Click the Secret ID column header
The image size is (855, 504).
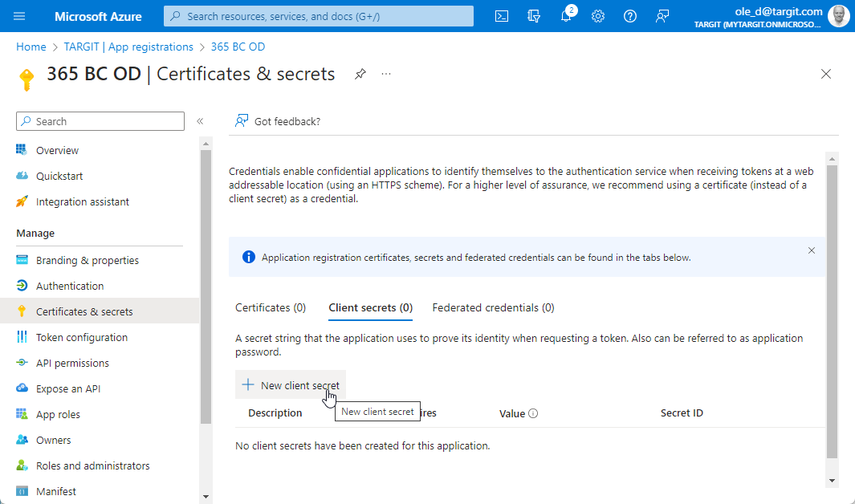(682, 413)
